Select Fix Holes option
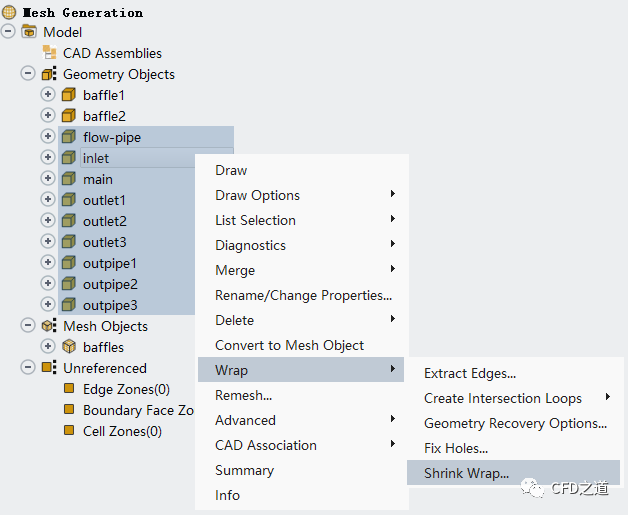628x515 pixels. (456, 448)
